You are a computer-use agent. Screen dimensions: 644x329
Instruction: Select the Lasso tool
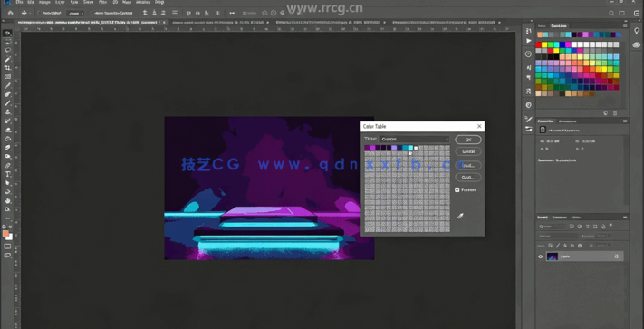point(7,50)
